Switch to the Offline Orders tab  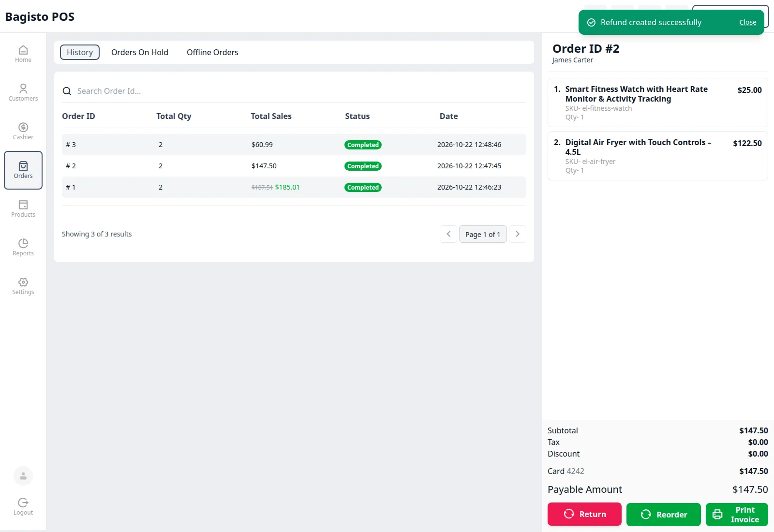tap(212, 52)
